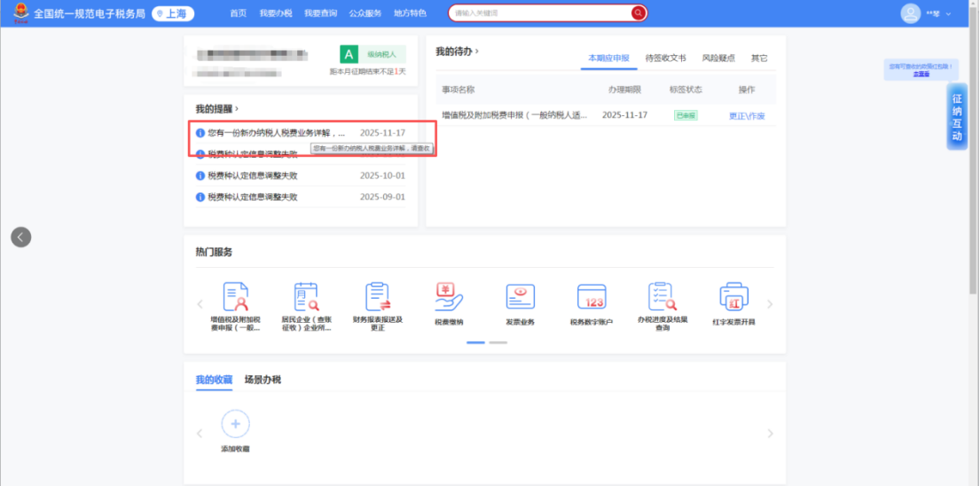Open 居民企业所得税 service icon
The image size is (980, 486).
306,297
